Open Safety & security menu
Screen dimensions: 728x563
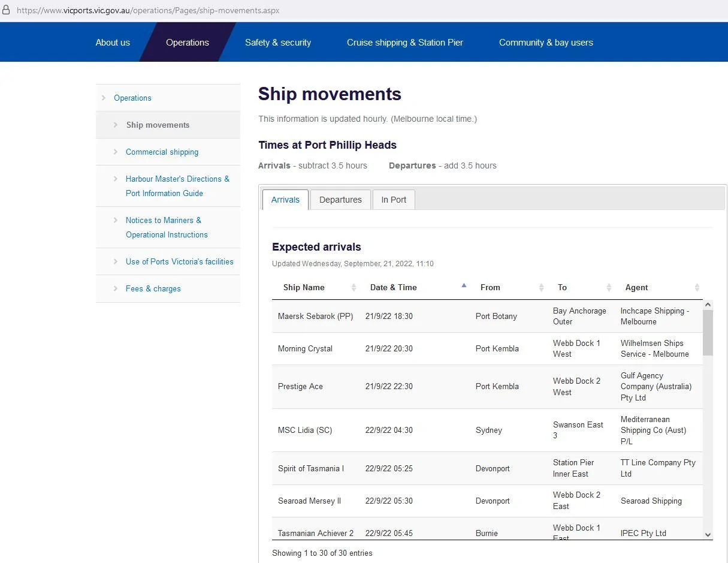click(x=278, y=43)
